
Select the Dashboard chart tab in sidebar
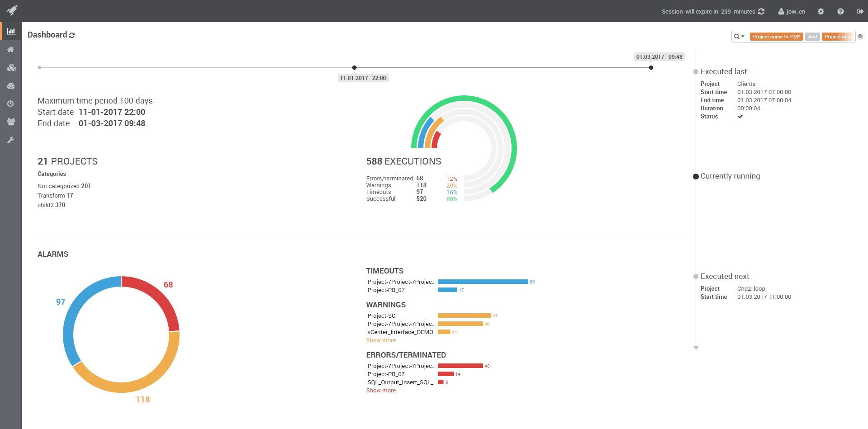click(x=11, y=31)
